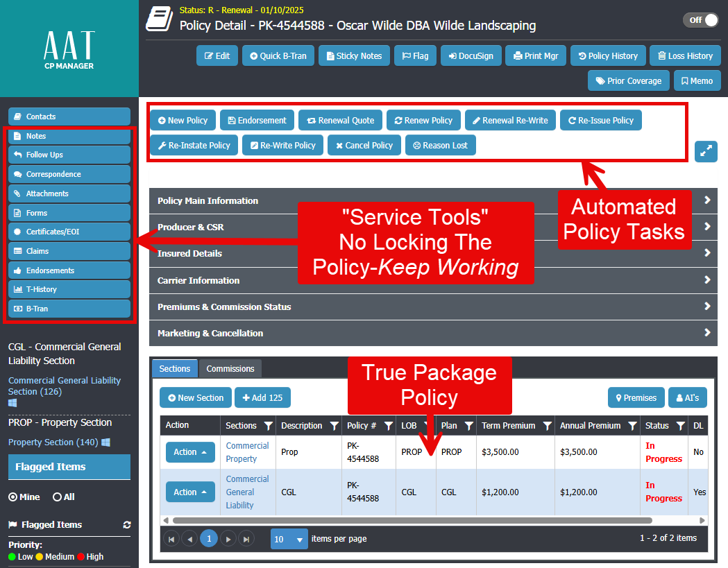Viewport: 728px width, 568px height.
Task: Click the Flag button in toolbar
Action: point(415,56)
